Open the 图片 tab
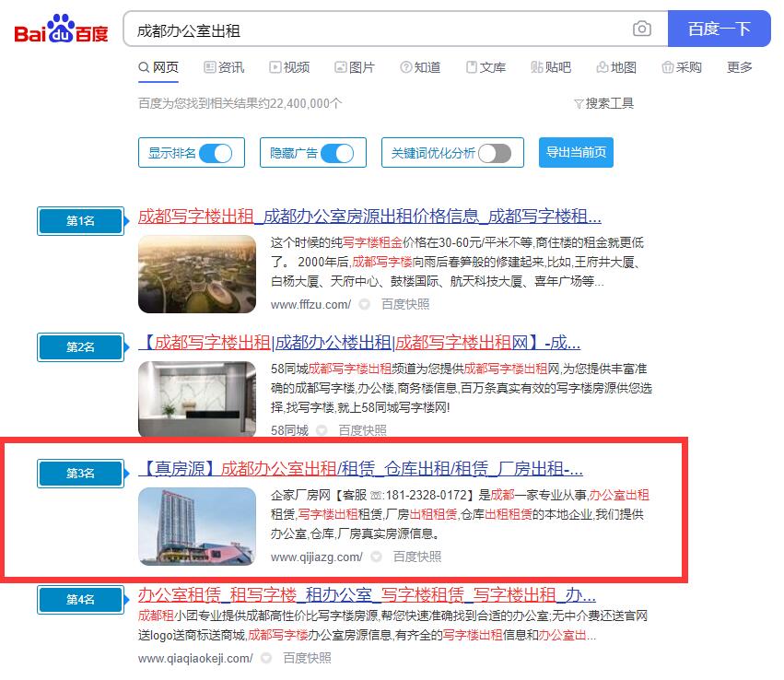The width and height of the screenshot is (784, 680). pos(355,67)
